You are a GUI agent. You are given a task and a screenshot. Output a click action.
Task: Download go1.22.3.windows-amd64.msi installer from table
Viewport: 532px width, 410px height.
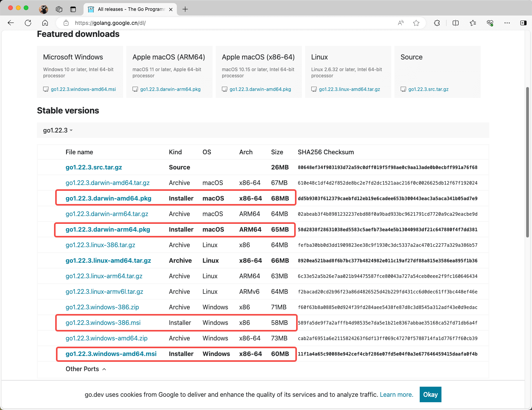coord(111,354)
